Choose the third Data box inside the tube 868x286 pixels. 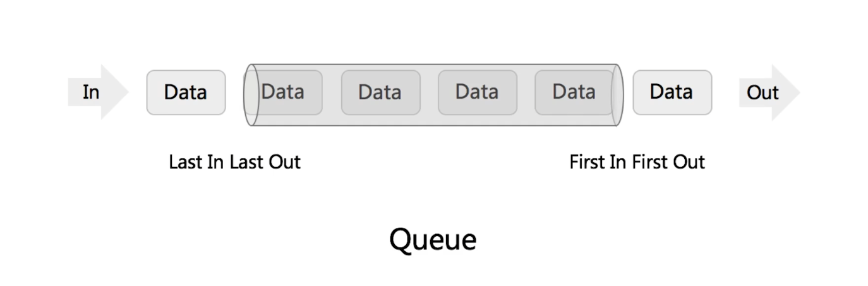(477, 92)
